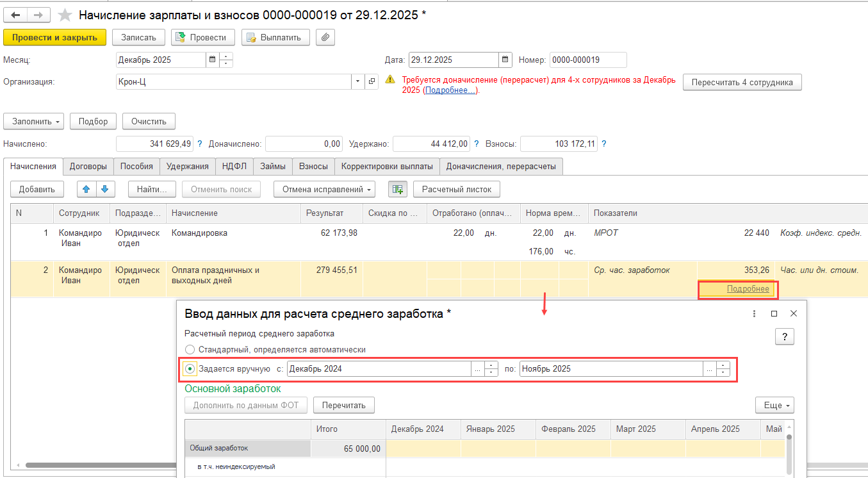Open calendar picker for the Дата field
The image size is (868, 478).
[506, 60]
